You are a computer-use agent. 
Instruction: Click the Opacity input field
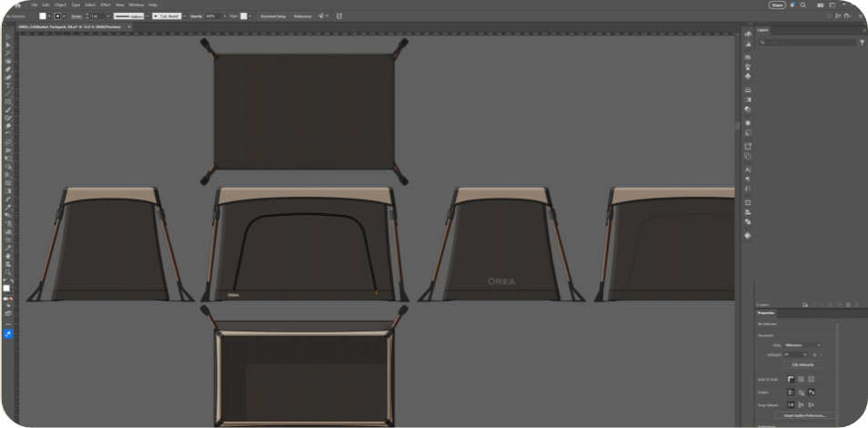point(211,16)
